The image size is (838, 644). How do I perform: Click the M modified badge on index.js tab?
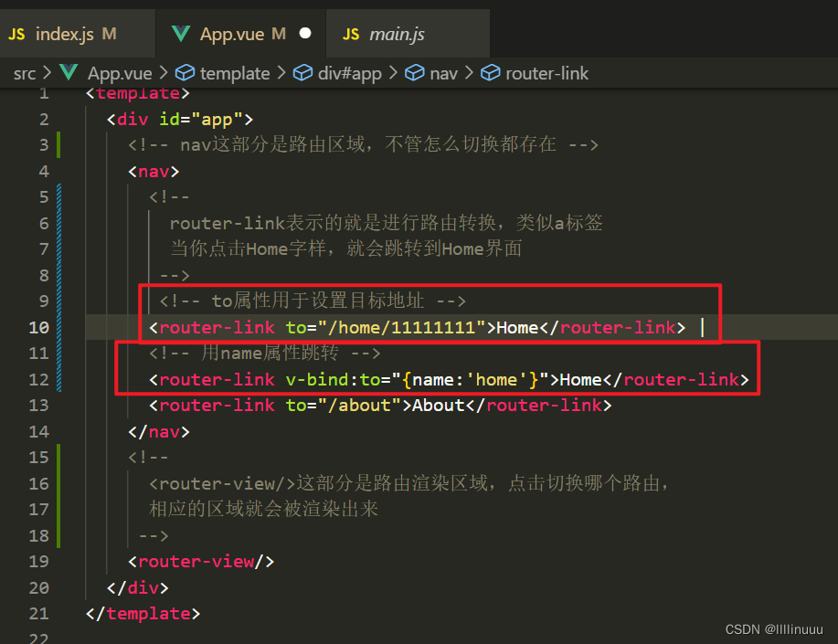pos(109,34)
